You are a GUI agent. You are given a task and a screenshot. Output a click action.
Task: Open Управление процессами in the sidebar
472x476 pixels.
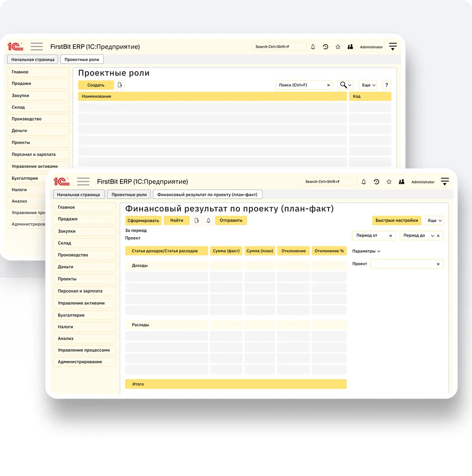tap(84, 350)
